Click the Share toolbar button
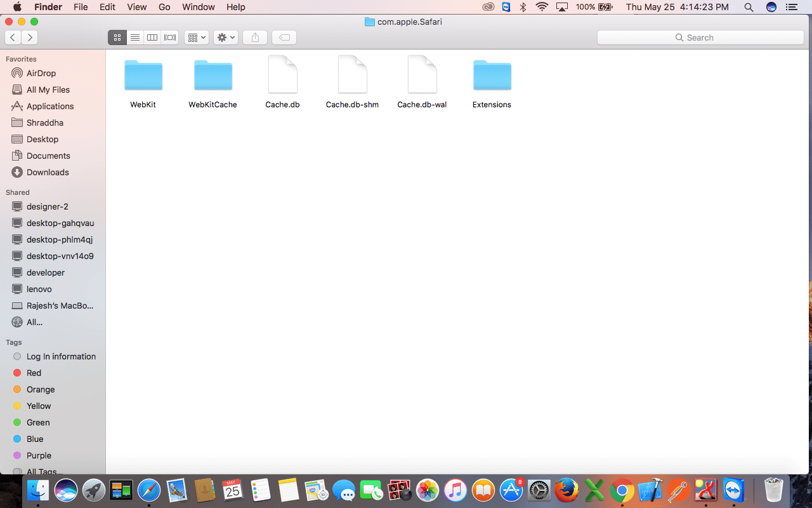Image resolution: width=812 pixels, height=508 pixels. pyautogui.click(x=255, y=37)
